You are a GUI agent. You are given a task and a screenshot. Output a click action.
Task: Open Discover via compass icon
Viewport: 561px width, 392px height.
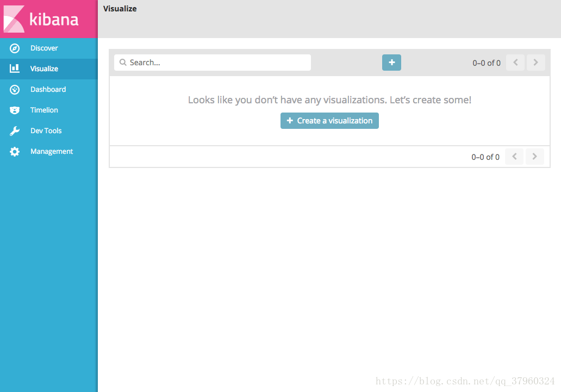pos(15,48)
